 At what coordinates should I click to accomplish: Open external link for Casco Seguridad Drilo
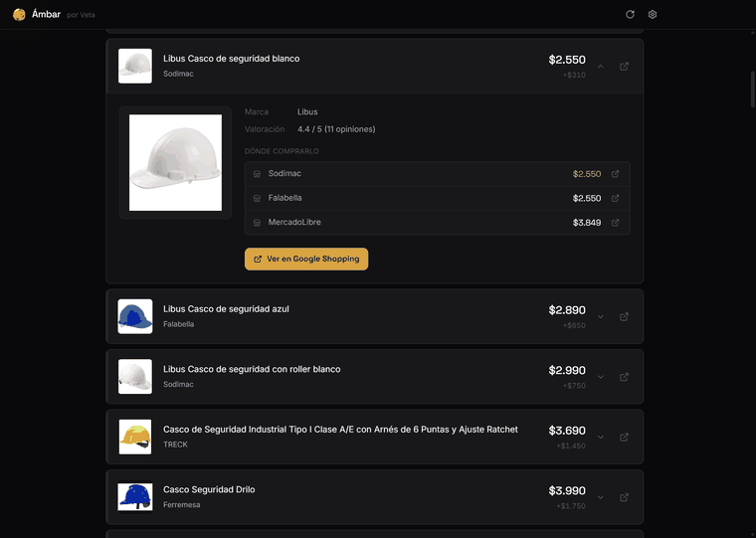pos(624,497)
